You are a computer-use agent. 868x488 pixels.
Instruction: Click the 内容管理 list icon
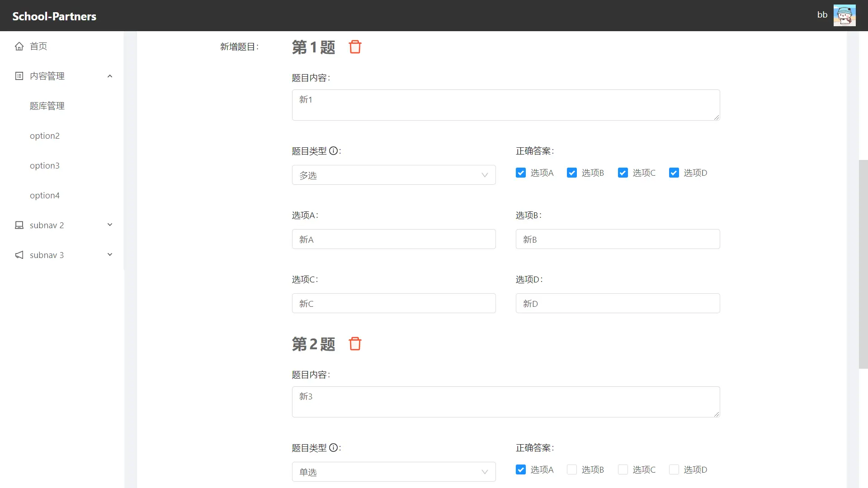tap(19, 76)
